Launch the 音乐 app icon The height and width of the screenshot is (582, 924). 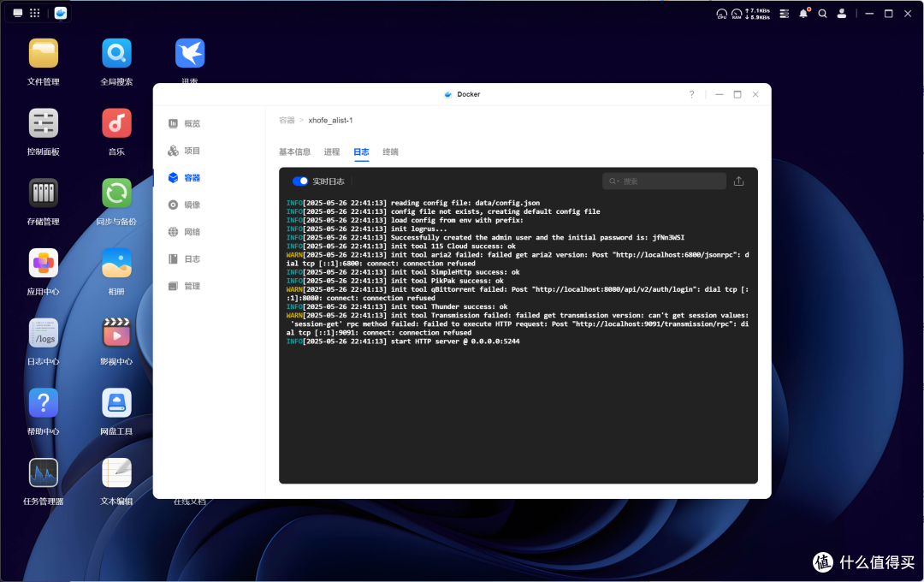(x=116, y=123)
